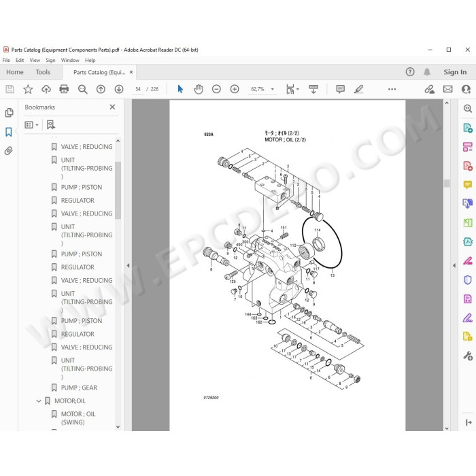The height and width of the screenshot is (476, 476).
Task: Collapse right tool rail with bottom arrow
Action: 469,422
